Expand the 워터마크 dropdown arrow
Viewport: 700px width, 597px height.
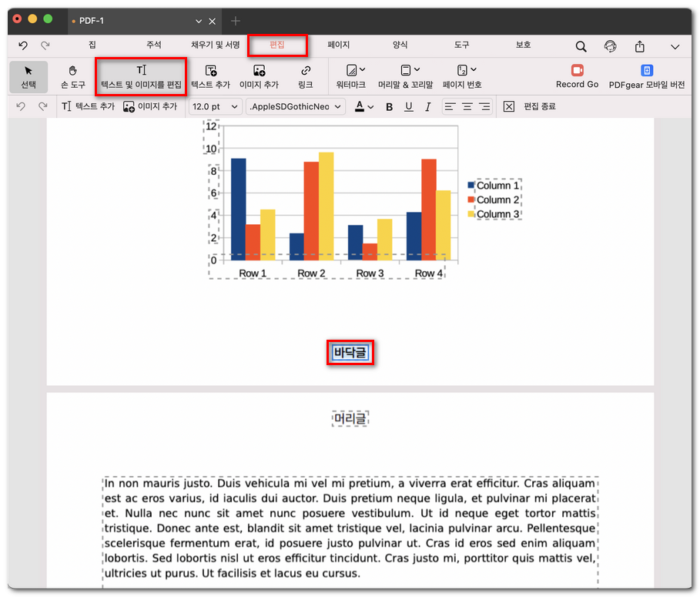[363, 69]
